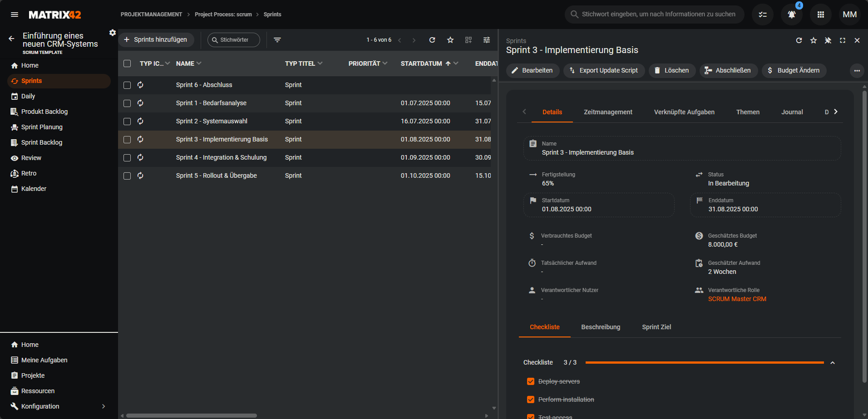868x419 pixels.
Task: Click the global search input field
Action: [658, 15]
